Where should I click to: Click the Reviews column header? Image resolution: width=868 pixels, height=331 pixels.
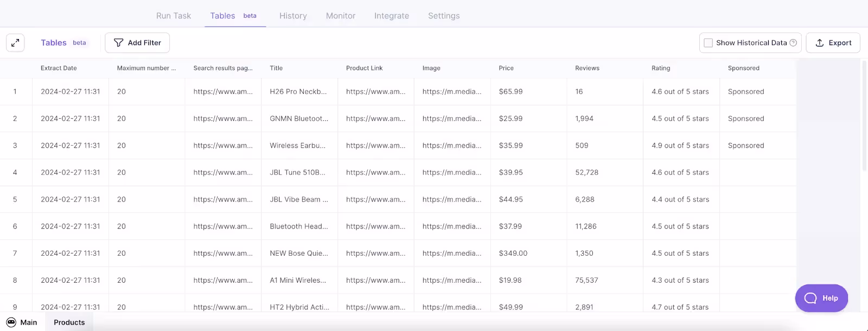click(x=605, y=68)
